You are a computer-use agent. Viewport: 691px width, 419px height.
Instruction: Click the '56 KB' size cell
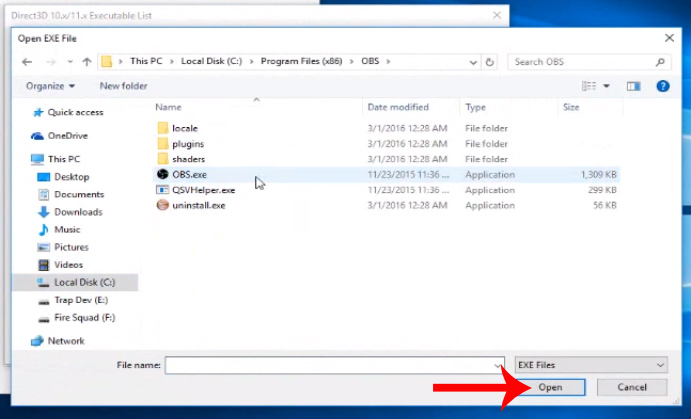point(605,205)
